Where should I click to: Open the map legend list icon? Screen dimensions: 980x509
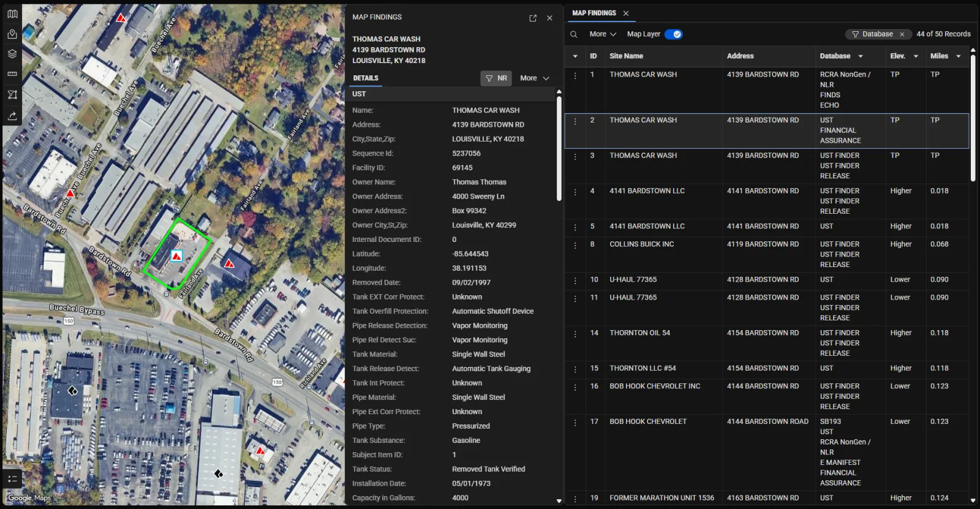(x=12, y=478)
